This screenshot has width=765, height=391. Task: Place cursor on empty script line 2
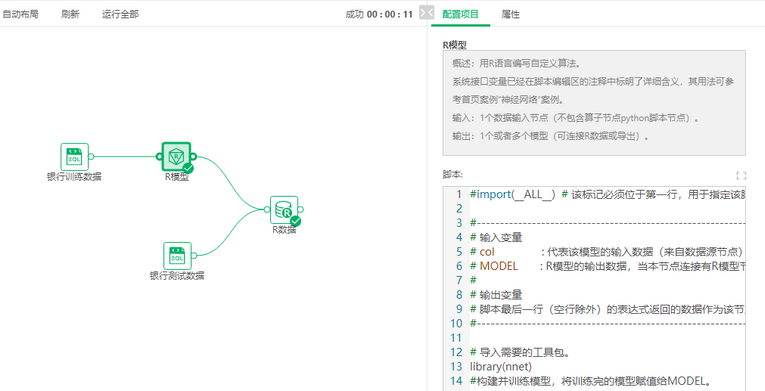click(607, 208)
